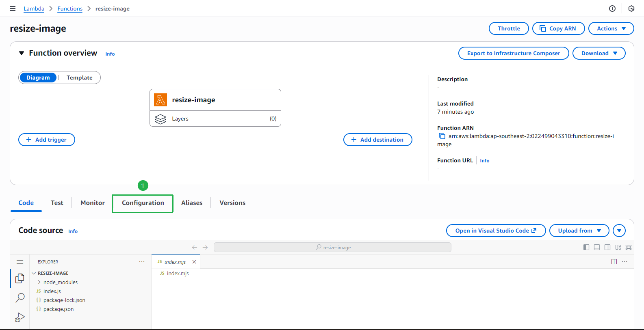Image resolution: width=644 pixels, height=330 pixels.
Task: Open index.js in the Explorer
Action: click(52, 291)
